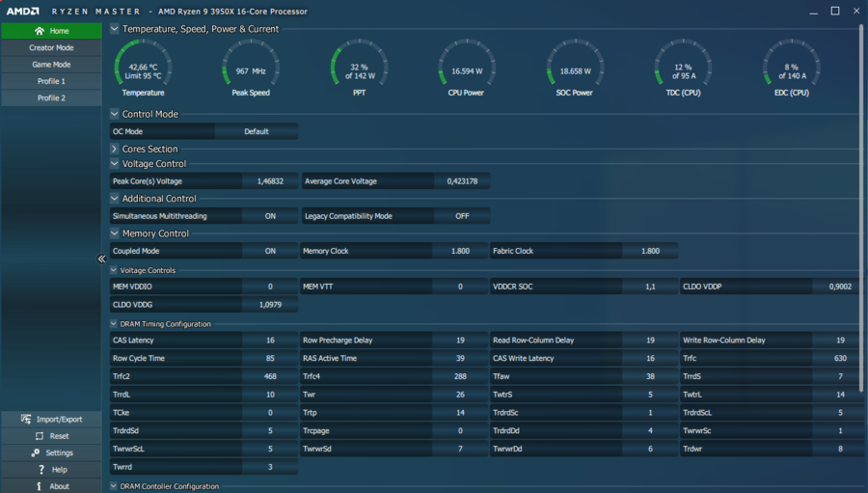Click the Tfaw value 38

tap(650, 376)
